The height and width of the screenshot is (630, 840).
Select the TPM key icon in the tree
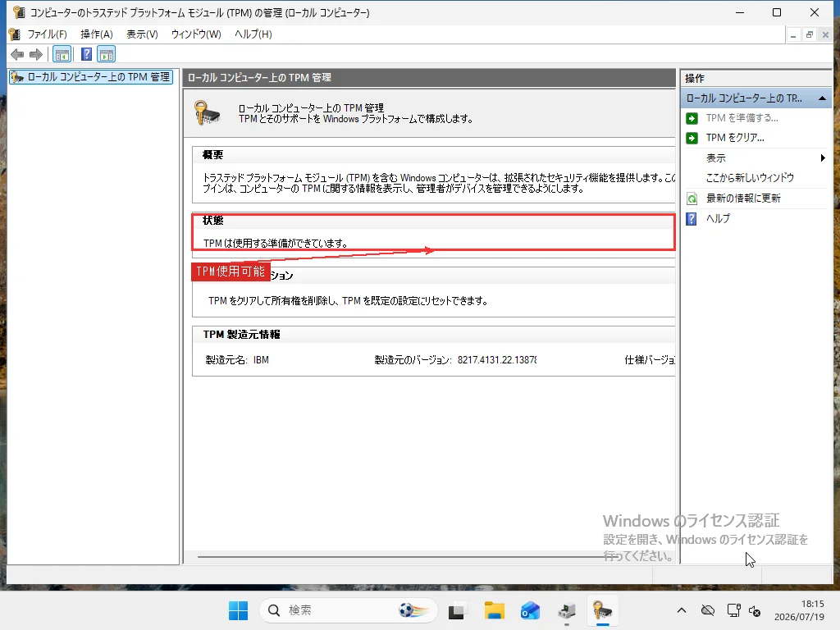18,77
